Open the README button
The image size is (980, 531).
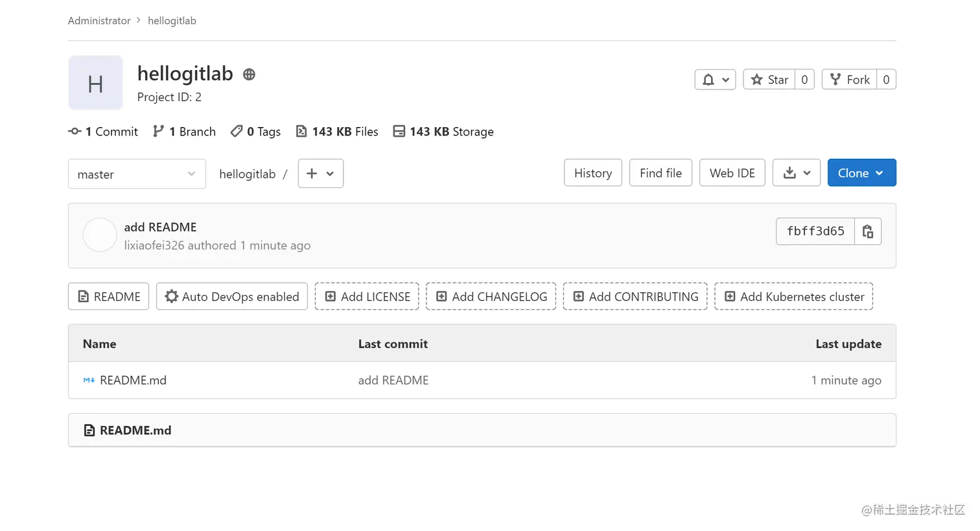pyautogui.click(x=109, y=296)
